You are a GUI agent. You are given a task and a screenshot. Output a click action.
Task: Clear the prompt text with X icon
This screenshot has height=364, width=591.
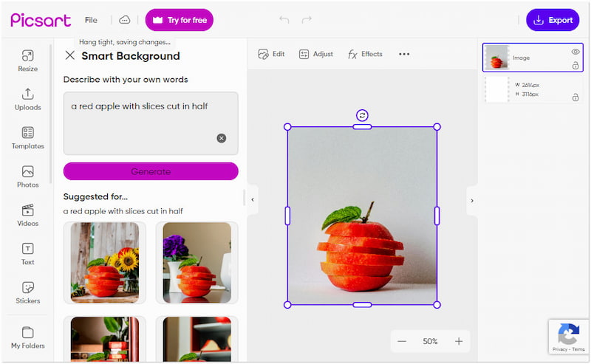222,138
